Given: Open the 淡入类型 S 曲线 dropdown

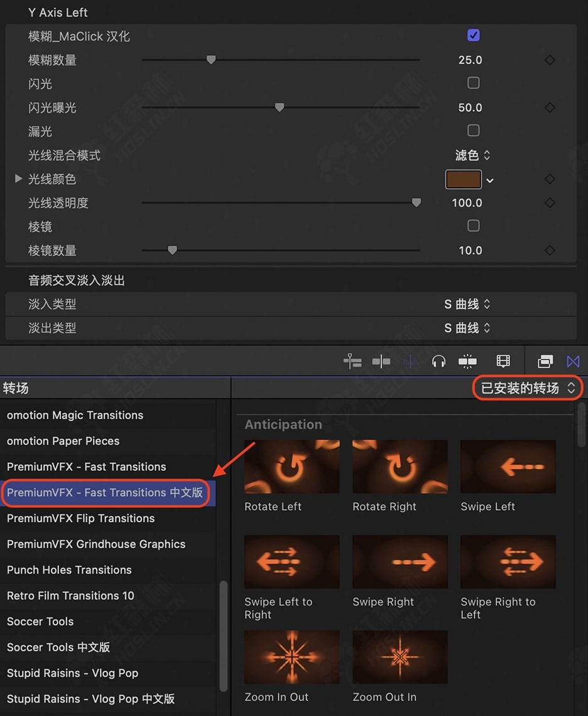Looking at the screenshot, I should 467,304.
